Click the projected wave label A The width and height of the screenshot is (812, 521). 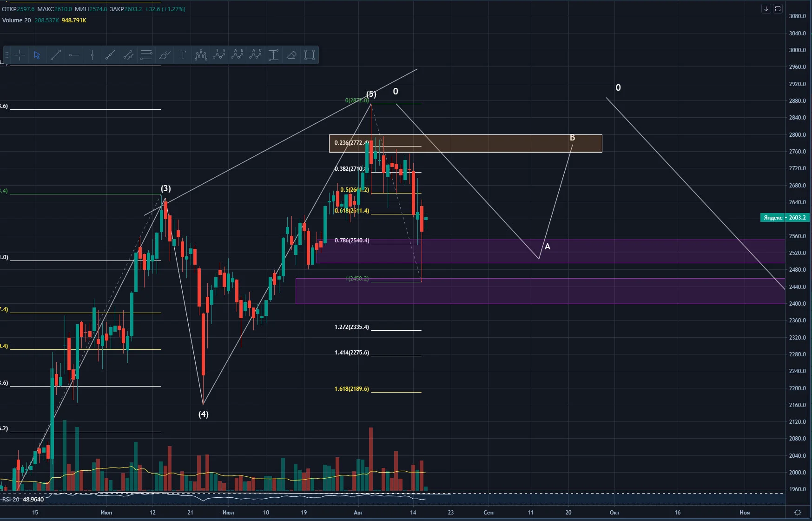click(x=548, y=247)
